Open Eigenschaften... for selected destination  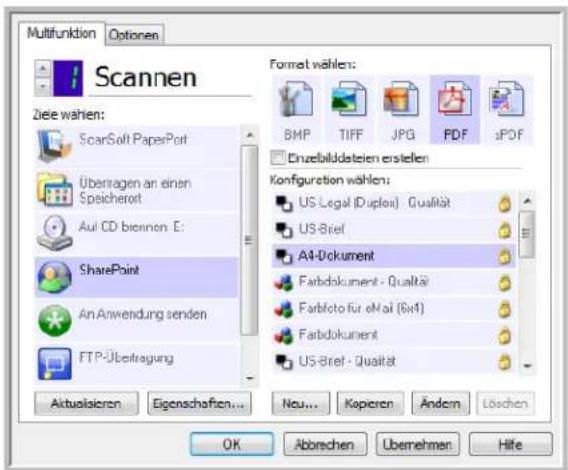coord(199,403)
